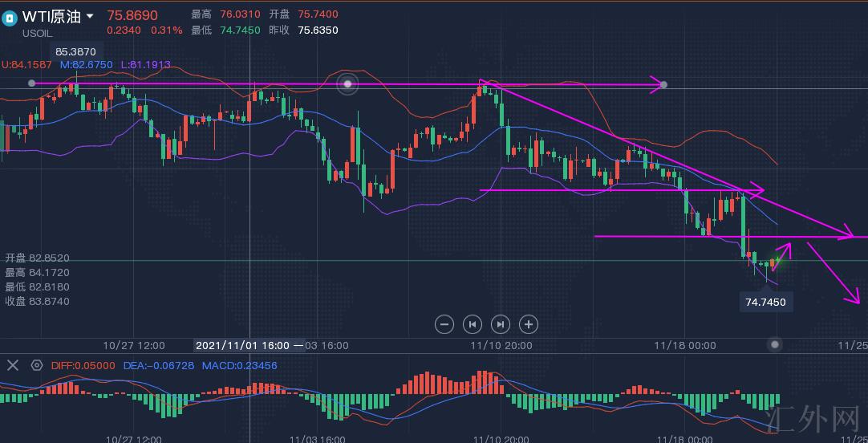Viewport: 868px width, 443px height.
Task: Click the 85.3870 high price label
Action: pyautogui.click(x=76, y=51)
